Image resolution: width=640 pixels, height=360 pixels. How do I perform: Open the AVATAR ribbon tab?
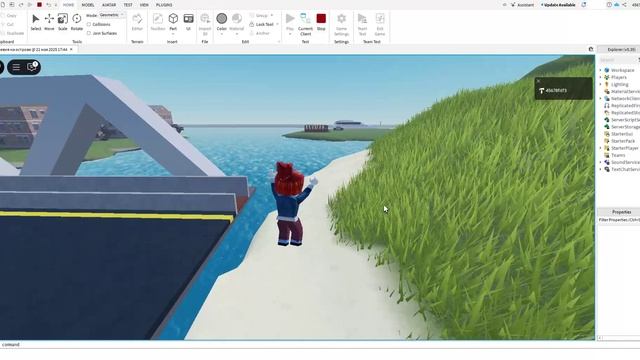point(109,5)
